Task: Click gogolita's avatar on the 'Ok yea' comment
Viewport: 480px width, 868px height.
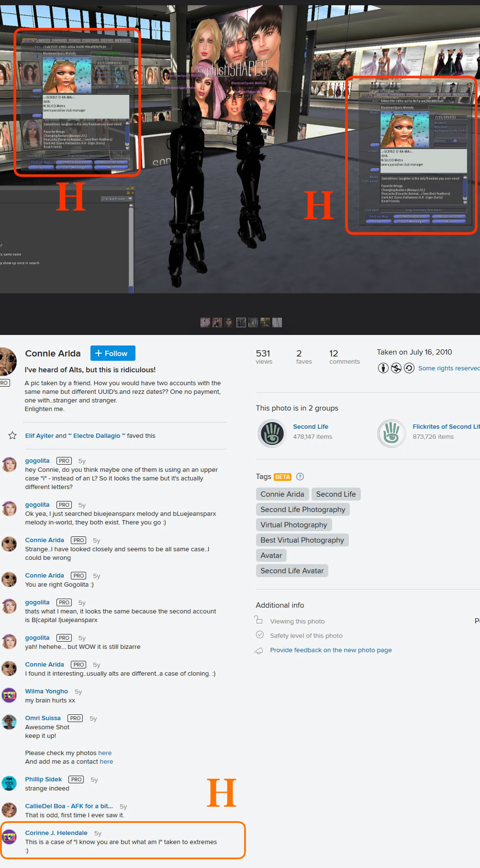Action: click(9, 509)
